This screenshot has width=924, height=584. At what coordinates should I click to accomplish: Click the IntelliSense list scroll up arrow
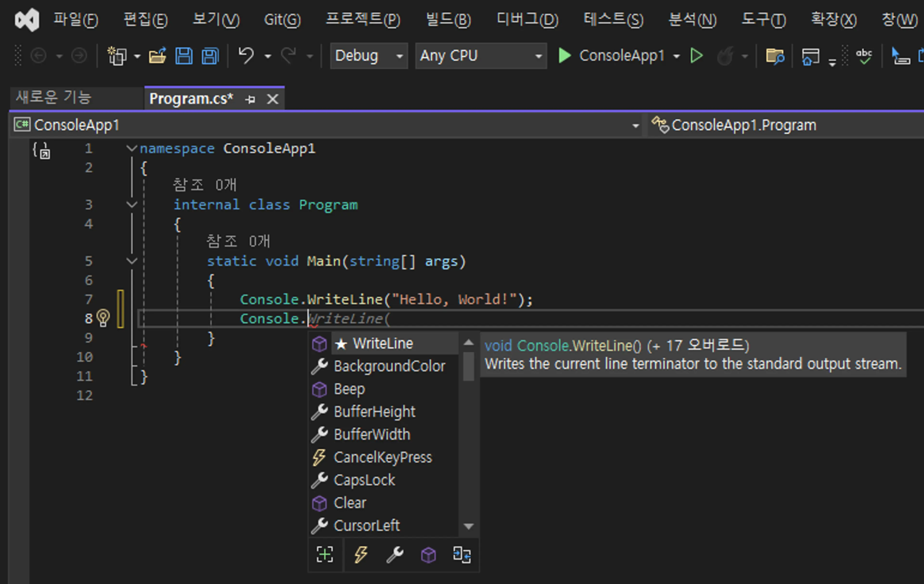click(468, 342)
